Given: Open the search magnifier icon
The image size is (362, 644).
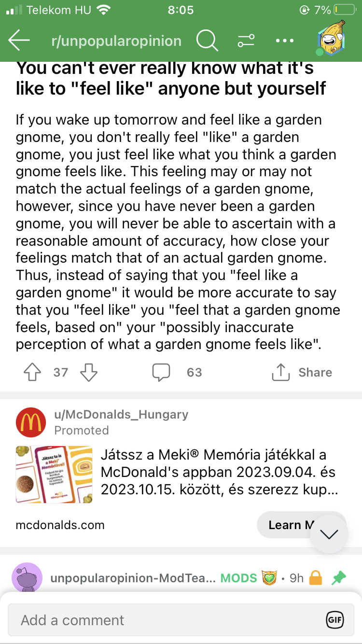Looking at the screenshot, I should pyautogui.click(x=207, y=41).
